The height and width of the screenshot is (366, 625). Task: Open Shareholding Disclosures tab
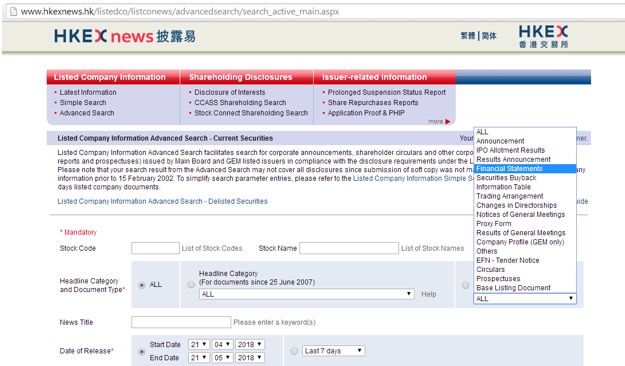pos(246,77)
